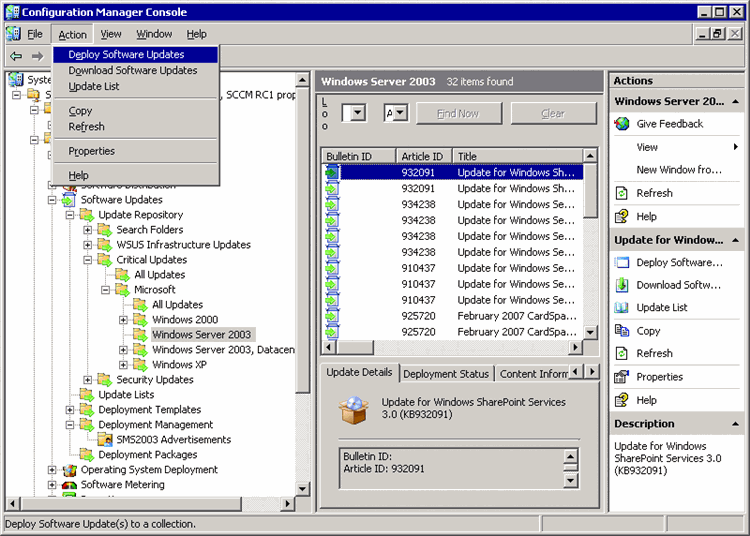Image resolution: width=750 pixels, height=536 pixels.
Task: Click the Update List book icon
Action: (622, 307)
